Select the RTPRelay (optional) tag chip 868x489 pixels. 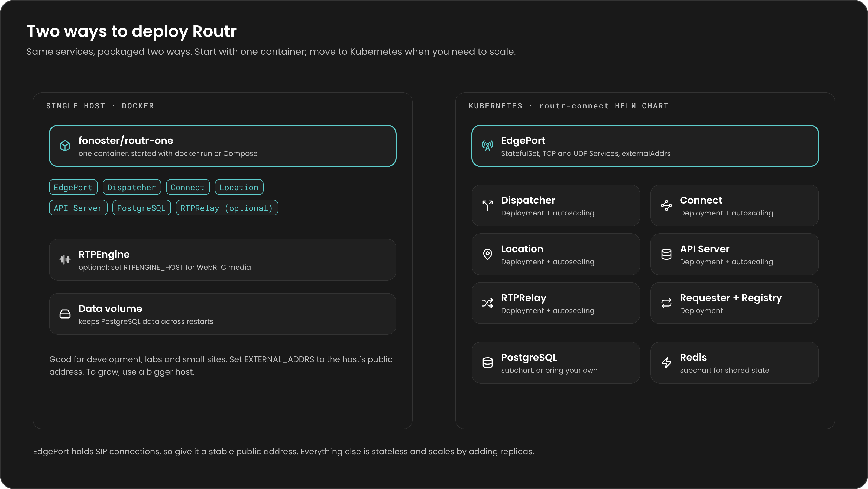[x=227, y=208]
